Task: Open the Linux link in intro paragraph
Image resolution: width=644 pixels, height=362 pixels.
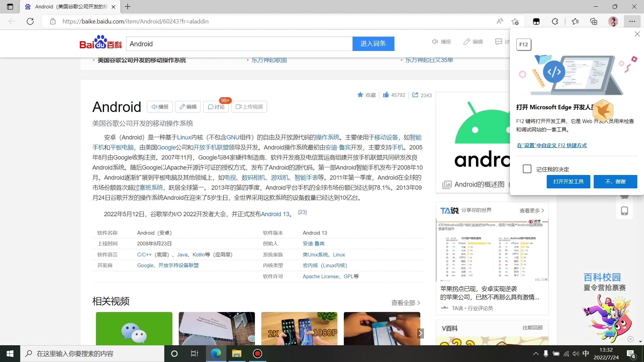Action: (184, 137)
